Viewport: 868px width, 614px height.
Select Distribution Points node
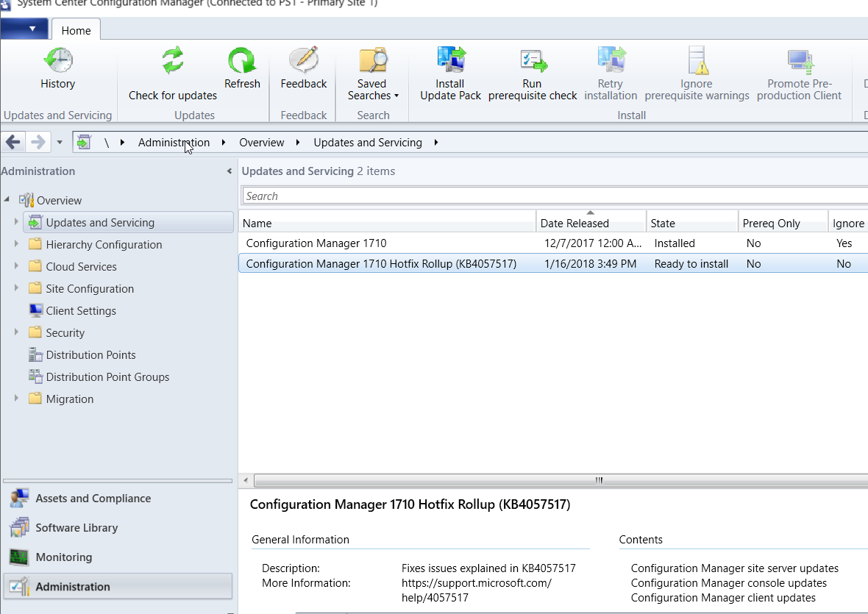90,355
